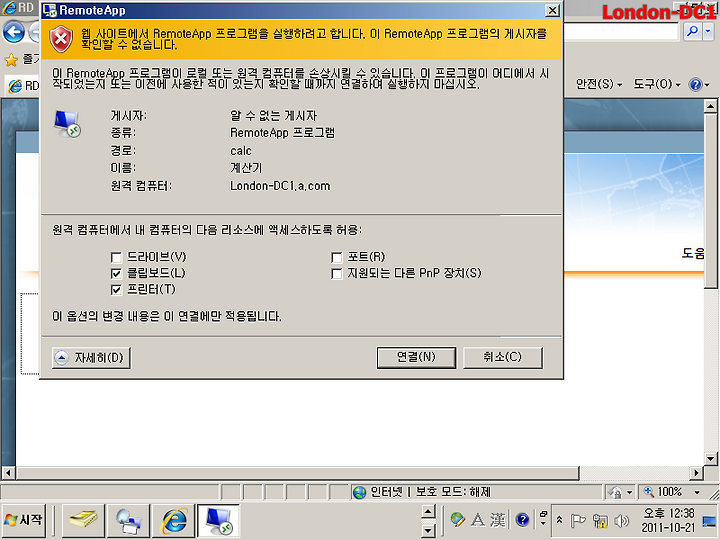The image size is (720, 540).
Task: Click vertical scrollbar up arrow in IE
Action: [x=710, y=107]
